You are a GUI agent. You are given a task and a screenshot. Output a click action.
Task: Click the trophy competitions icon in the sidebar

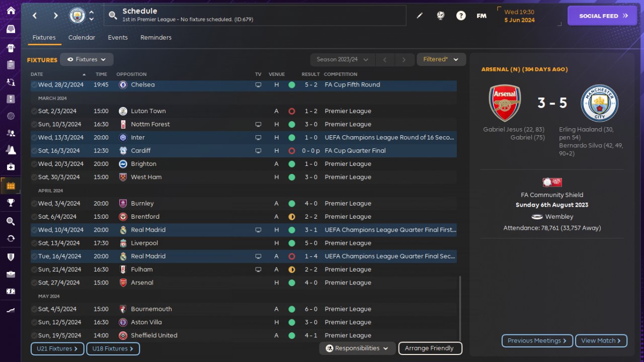coord(11,203)
